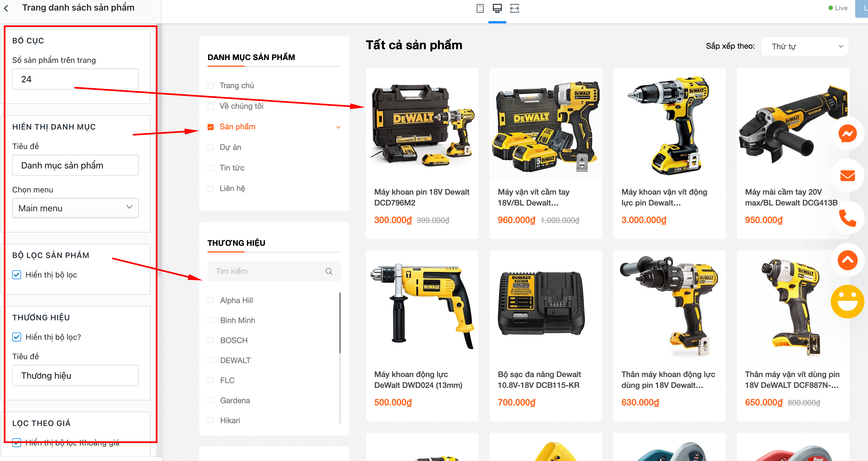868x461 pixels.
Task: Check the Về chúng tôi category box
Action: (x=211, y=106)
